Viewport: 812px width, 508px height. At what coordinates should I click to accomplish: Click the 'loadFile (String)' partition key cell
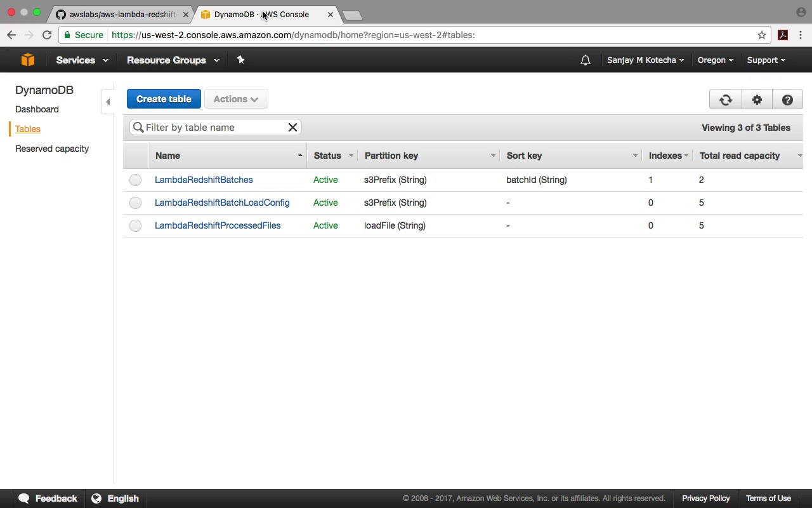pos(395,225)
